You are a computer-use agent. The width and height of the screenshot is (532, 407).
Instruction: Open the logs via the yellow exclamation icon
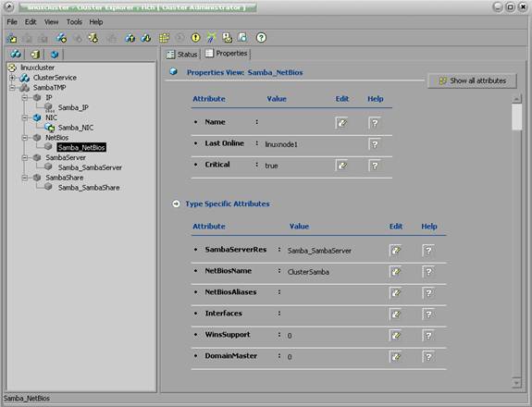[196, 38]
